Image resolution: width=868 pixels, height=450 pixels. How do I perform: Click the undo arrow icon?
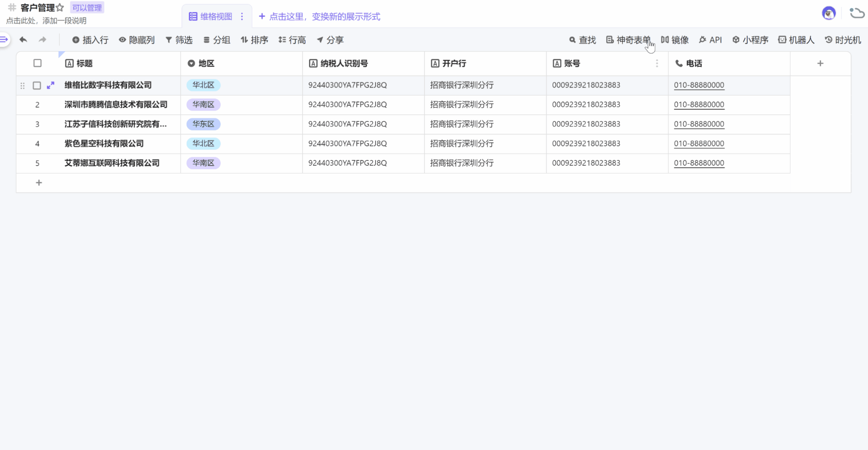(23, 40)
